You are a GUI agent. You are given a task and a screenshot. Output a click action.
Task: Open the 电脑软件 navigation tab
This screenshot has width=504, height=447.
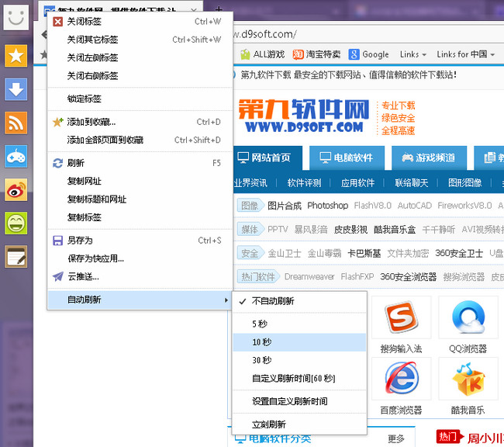point(347,158)
